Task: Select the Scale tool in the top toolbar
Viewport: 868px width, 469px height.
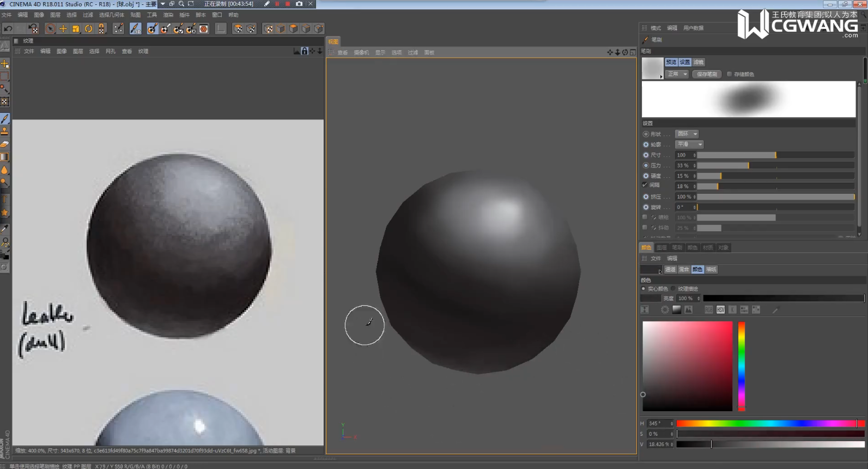Action: (76, 28)
